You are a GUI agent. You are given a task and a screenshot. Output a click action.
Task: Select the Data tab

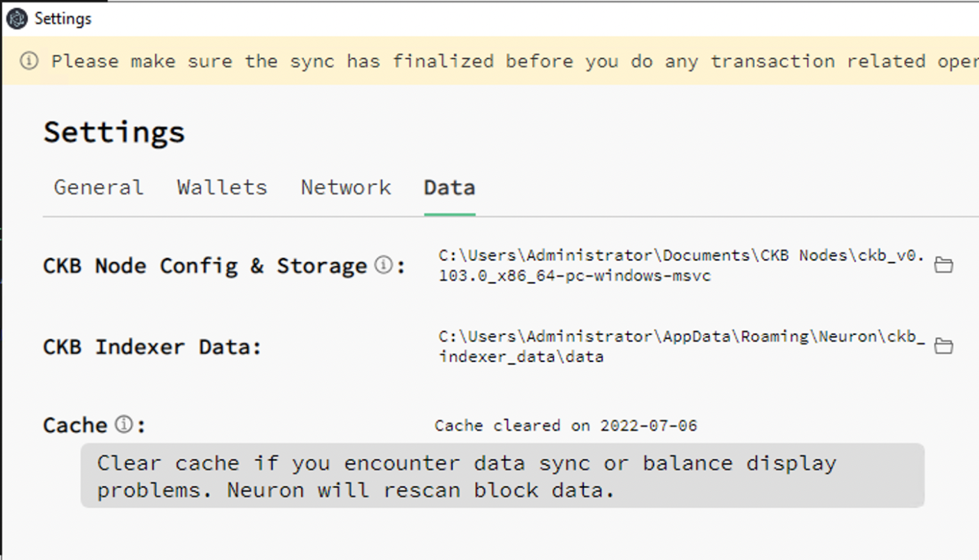tap(450, 188)
